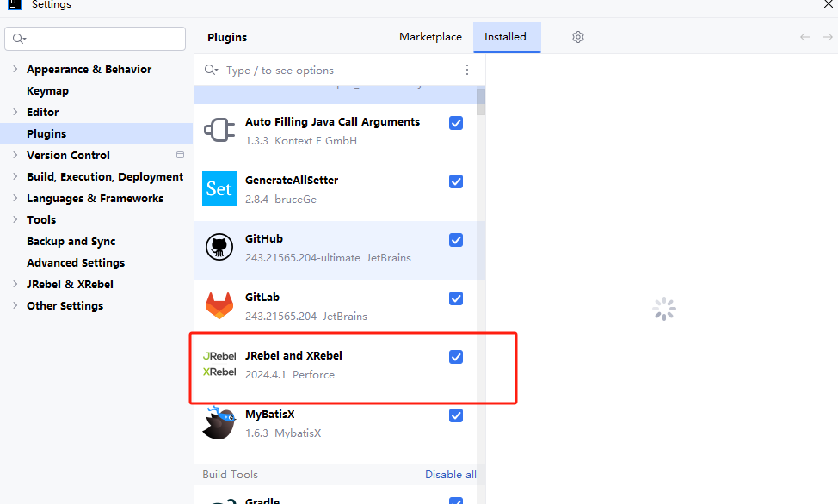Select the Installed tab
This screenshot has height=504, width=838.
coord(505,37)
